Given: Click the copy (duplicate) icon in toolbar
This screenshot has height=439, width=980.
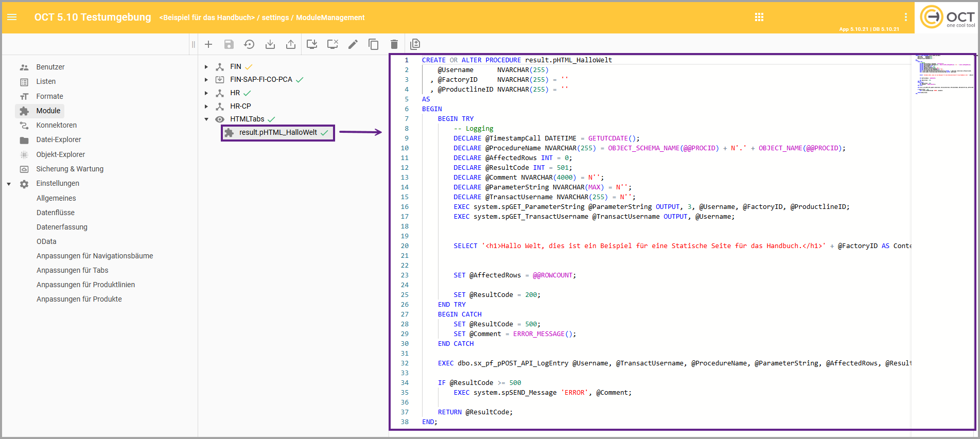Looking at the screenshot, I should click(x=373, y=44).
